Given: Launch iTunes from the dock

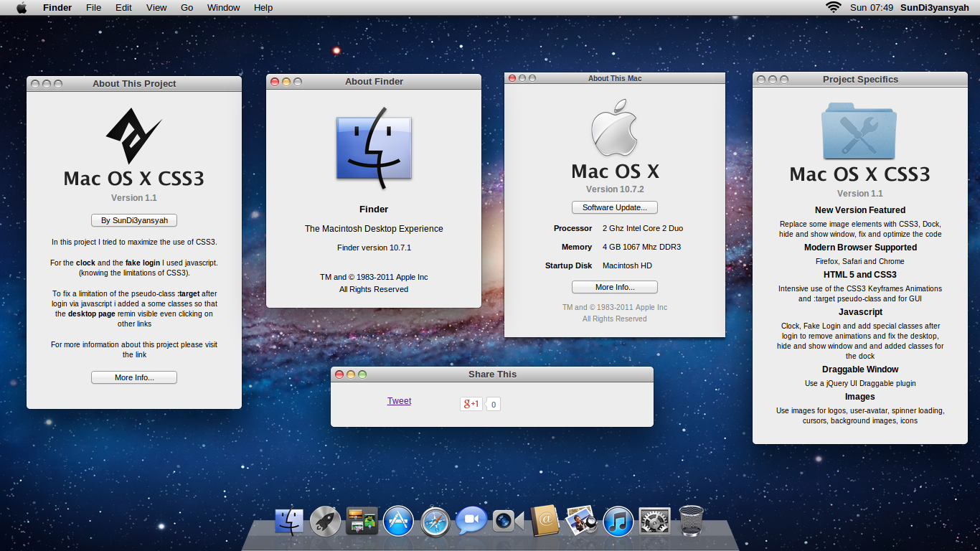Looking at the screenshot, I should (x=618, y=521).
